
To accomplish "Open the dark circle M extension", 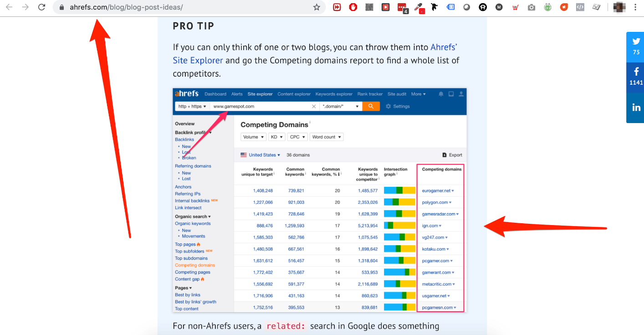I will click(x=499, y=7).
